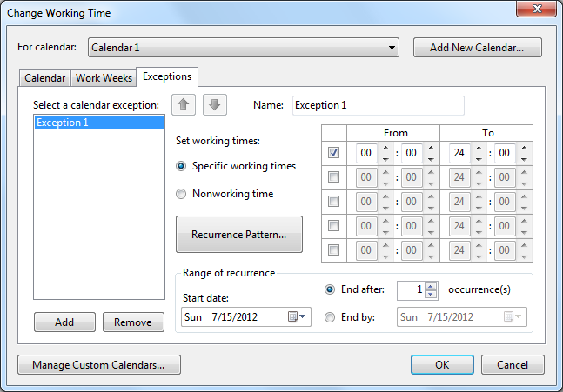The width and height of the screenshot is (563, 392).
Task: Open the Start date calendar picker
Action: pyautogui.click(x=298, y=317)
